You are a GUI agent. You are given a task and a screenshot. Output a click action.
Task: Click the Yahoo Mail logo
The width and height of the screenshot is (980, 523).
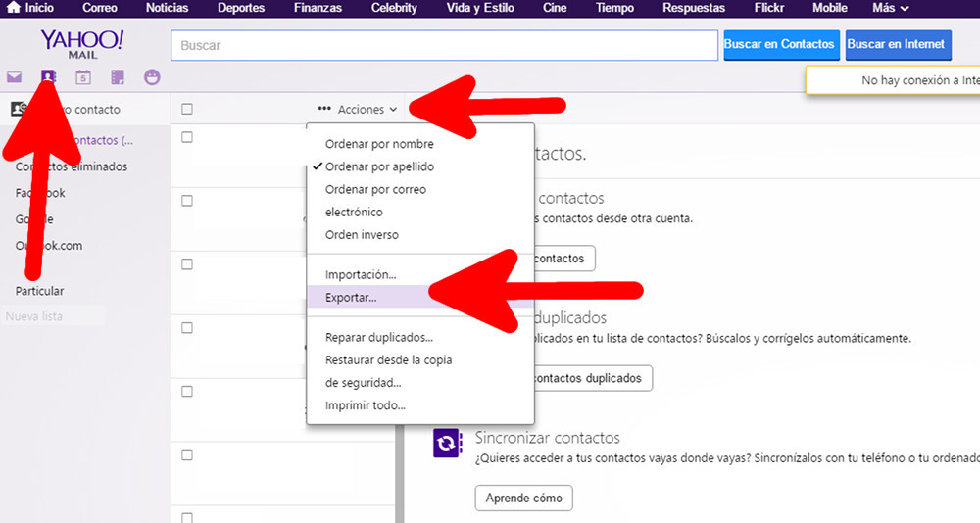[x=82, y=44]
